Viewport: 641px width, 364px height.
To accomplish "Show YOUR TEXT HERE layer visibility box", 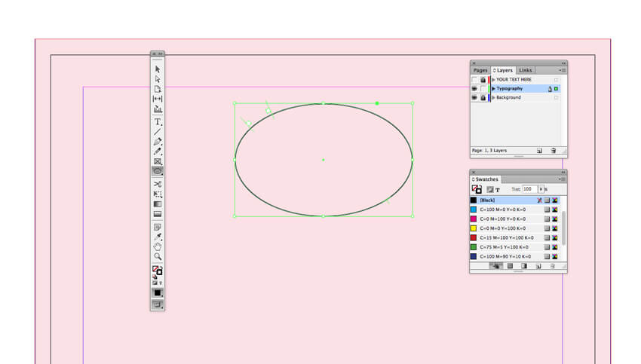I will 474,80.
